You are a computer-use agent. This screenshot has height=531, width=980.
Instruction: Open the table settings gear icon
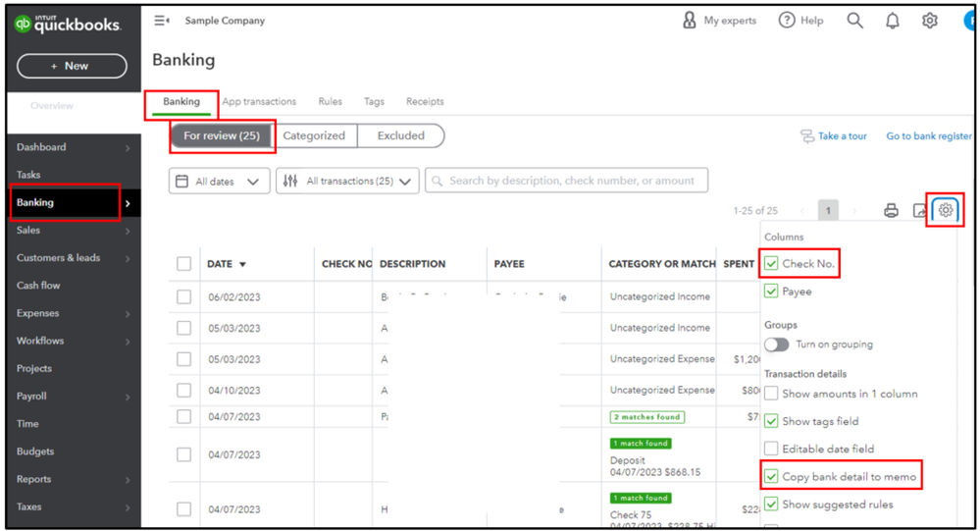945,210
